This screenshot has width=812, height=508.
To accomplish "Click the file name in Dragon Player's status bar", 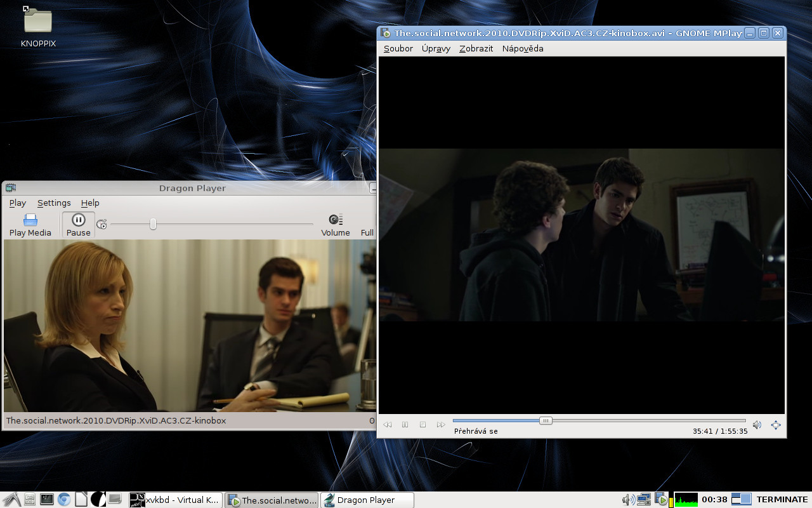I will pos(116,420).
